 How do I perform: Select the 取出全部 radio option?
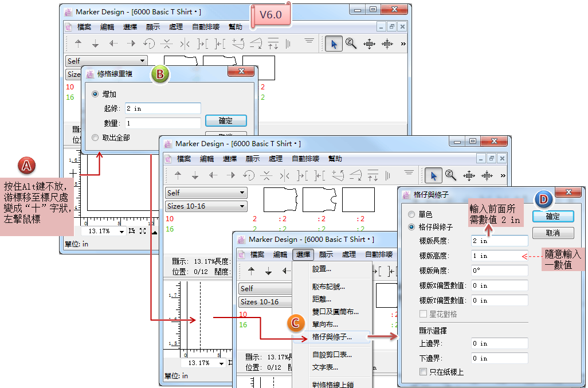(x=95, y=138)
